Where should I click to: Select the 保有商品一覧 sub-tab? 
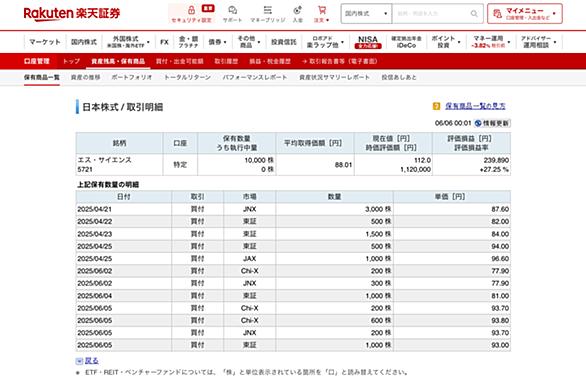tap(41, 77)
